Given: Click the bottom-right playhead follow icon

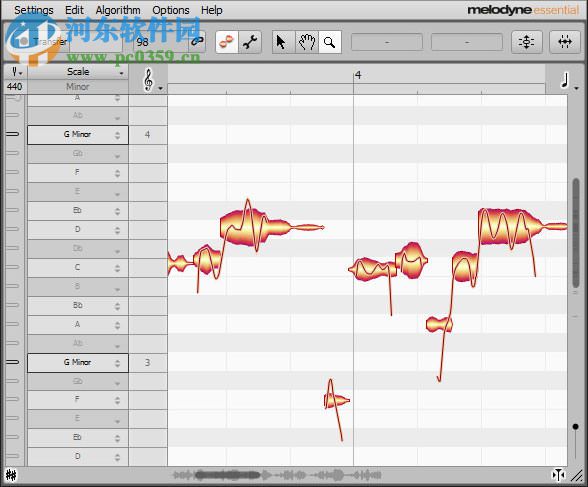Looking at the screenshot, I should 559,475.
